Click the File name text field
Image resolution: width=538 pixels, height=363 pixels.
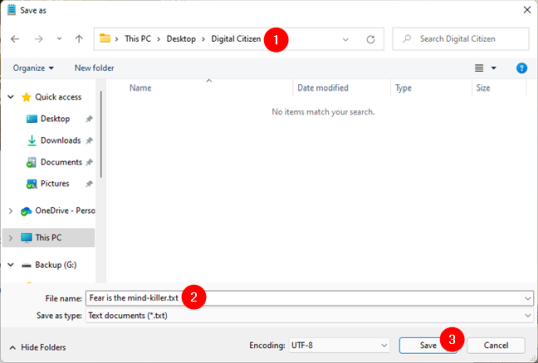304,298
